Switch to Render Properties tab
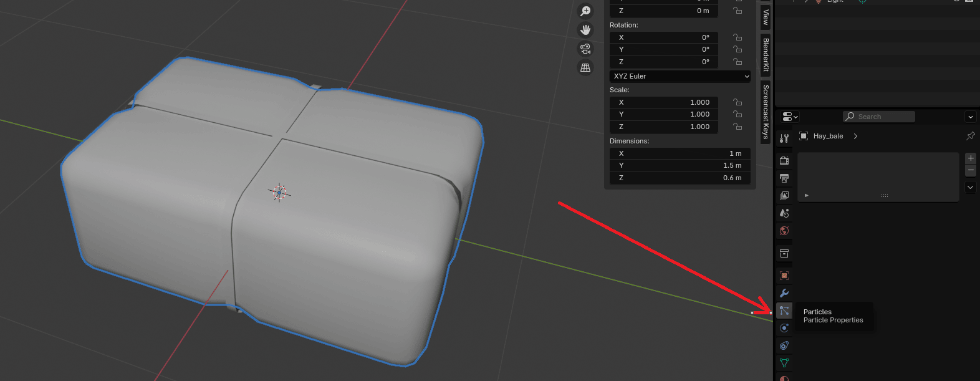The height and width of the screenshot is (381, 980). [784, 161]
